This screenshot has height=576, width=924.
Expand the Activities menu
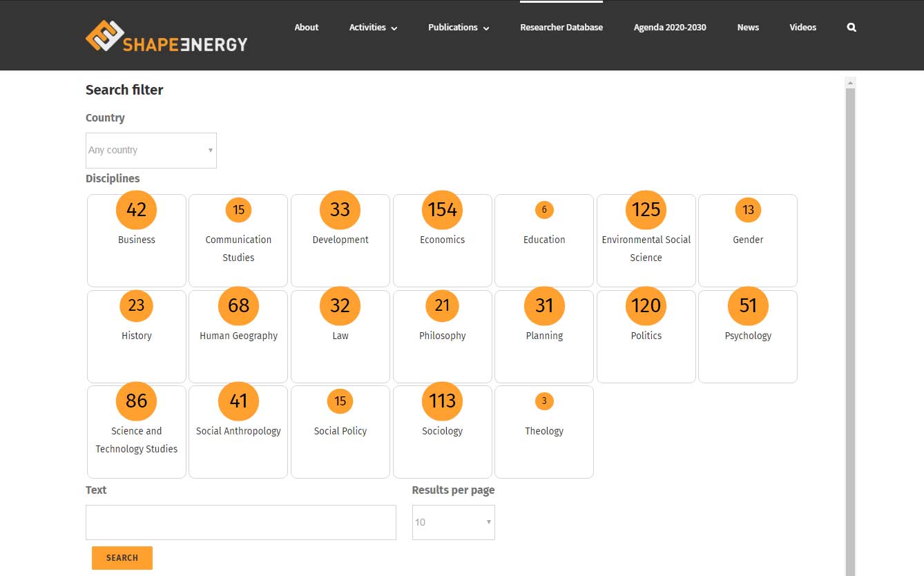tap(373, 28)
